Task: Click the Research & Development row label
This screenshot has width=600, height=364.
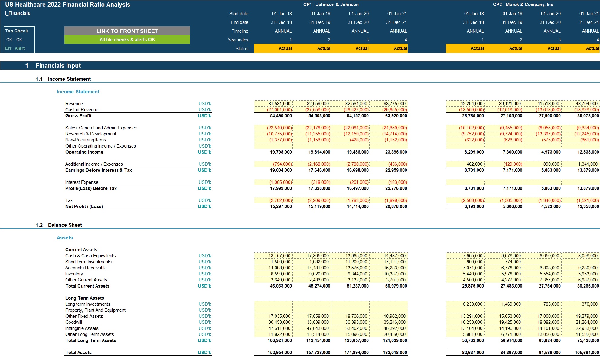Action: 91,134
